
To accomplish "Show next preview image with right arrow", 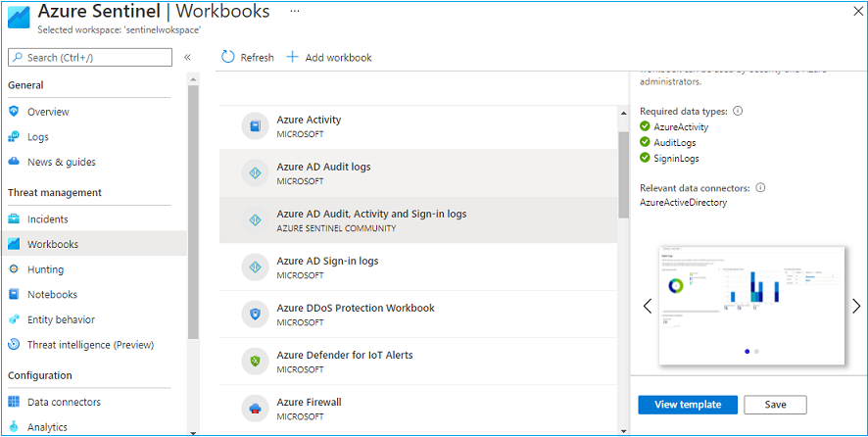I will [856, 306].
